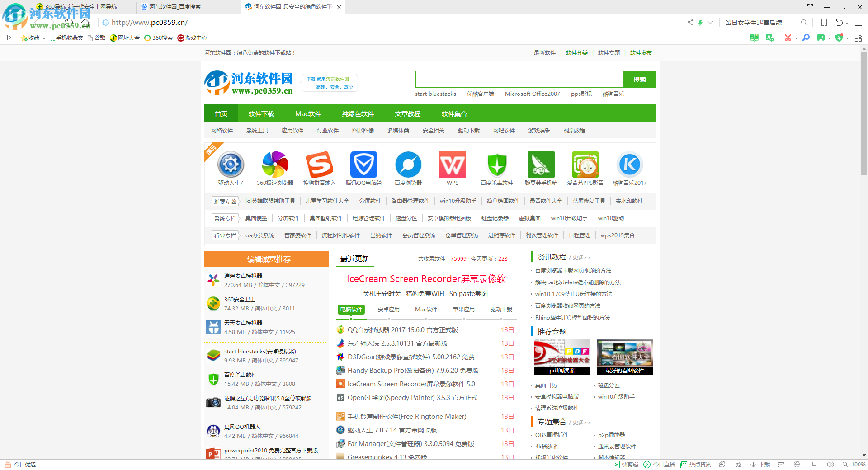Click 更多 link next to 资讯教程

point(582,258)
